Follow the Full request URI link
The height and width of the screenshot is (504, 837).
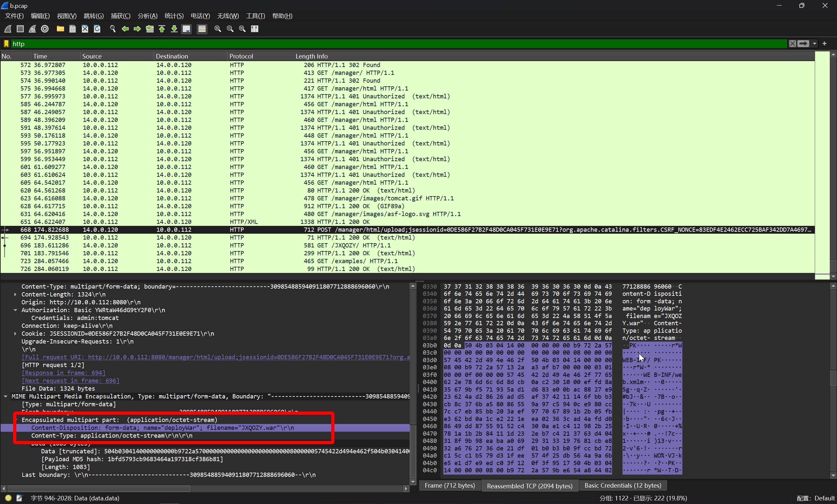(x=216, y=357)
